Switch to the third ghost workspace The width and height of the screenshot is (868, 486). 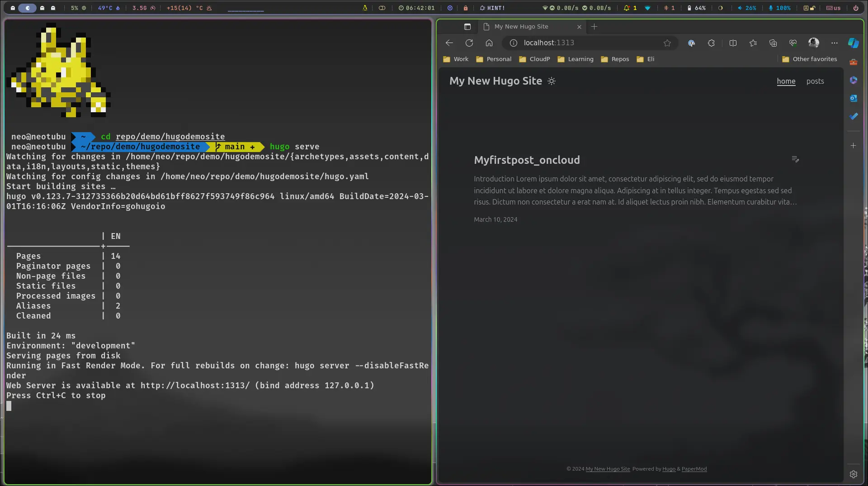coord(42,8)
